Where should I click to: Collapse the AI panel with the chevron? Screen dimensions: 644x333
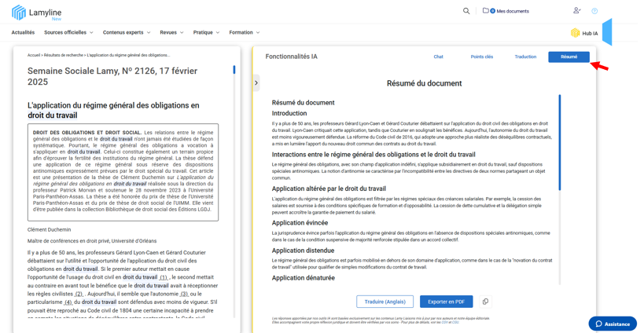click(256, 82)
